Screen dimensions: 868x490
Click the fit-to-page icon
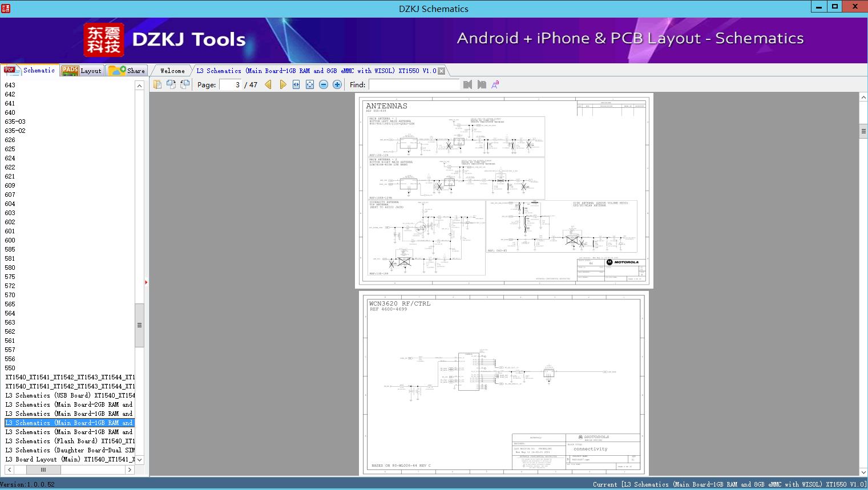309,84
